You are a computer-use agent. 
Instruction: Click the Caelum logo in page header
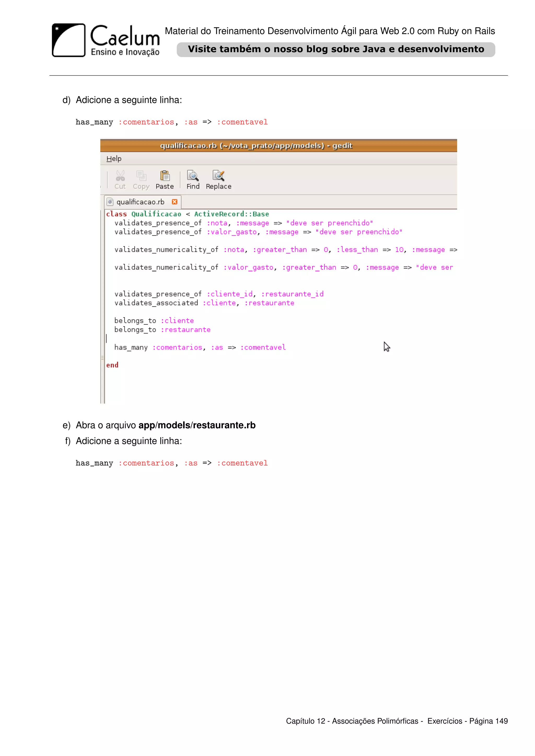[x=106, y=40]
